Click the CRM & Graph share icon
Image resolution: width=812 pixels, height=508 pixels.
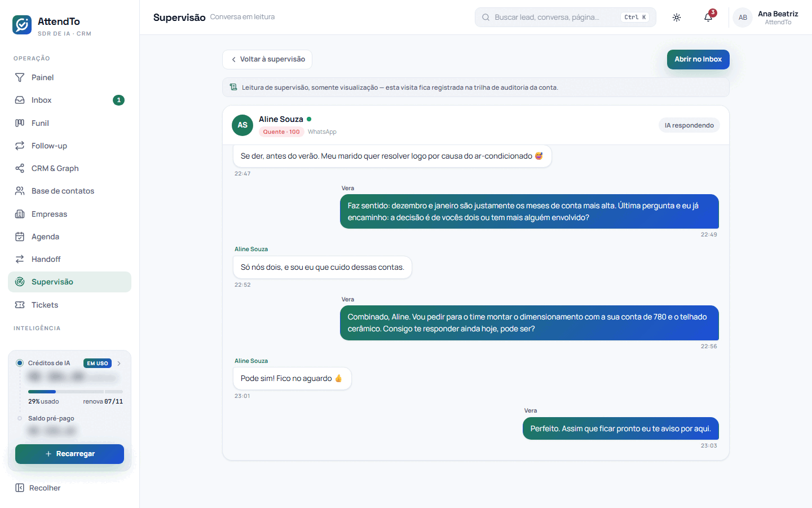[x=20, y=168]
